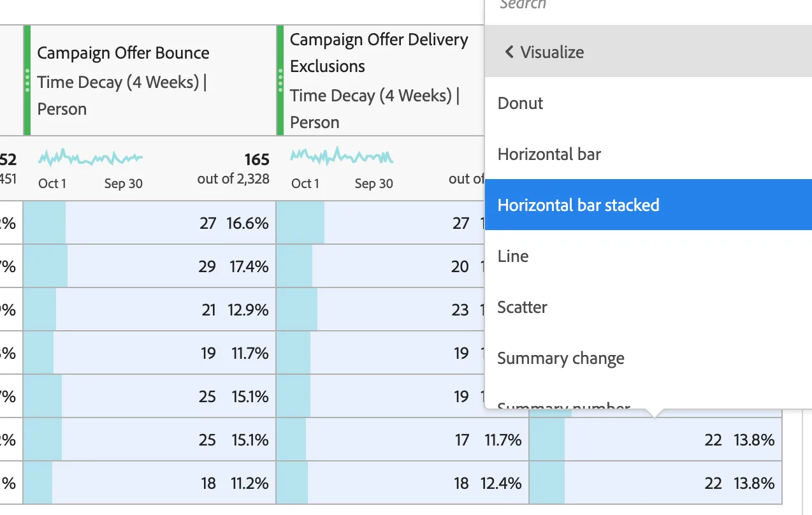812x515 pixels.
Task: Choose the Scatter visualization option
Action: pyautogui.click(x=648, y=307)
